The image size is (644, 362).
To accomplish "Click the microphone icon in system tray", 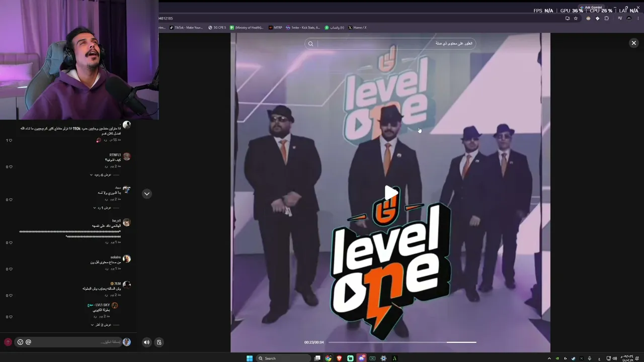I will (590, 358).
